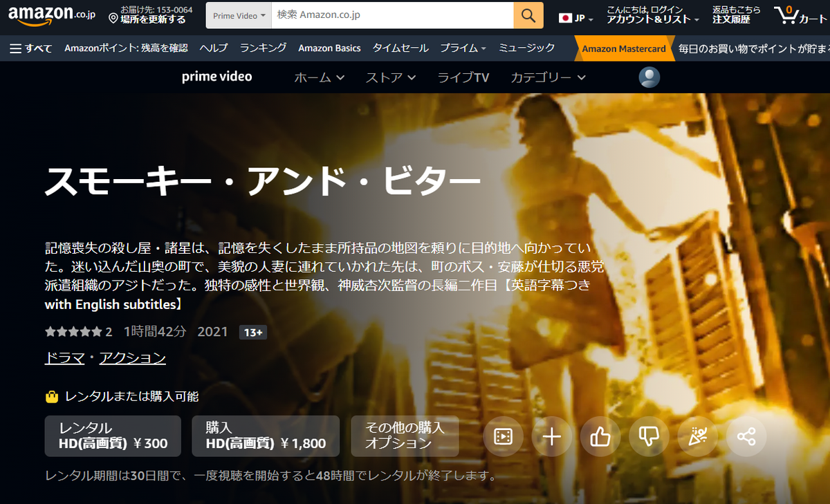Click the five-star rating stars

pos(73,332)
